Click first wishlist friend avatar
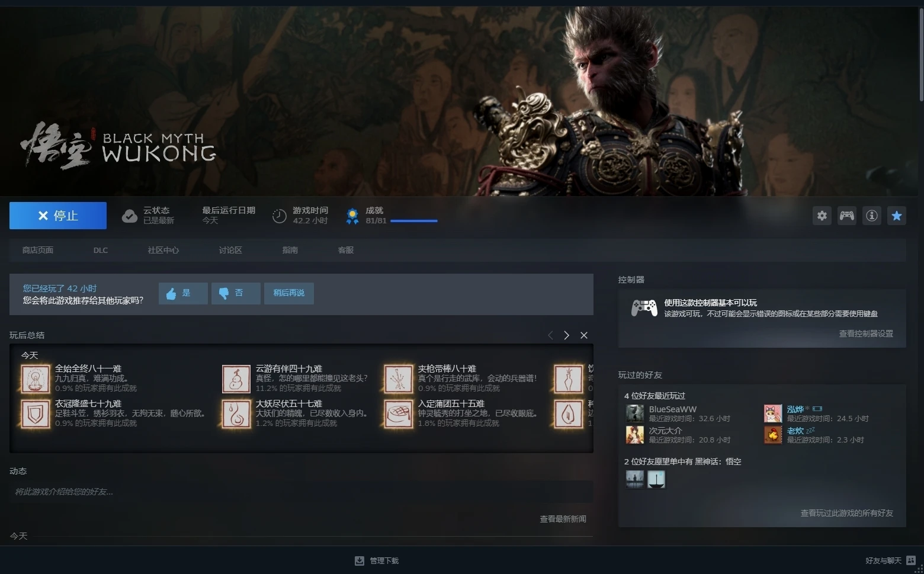924x574 pixels. 635,479
